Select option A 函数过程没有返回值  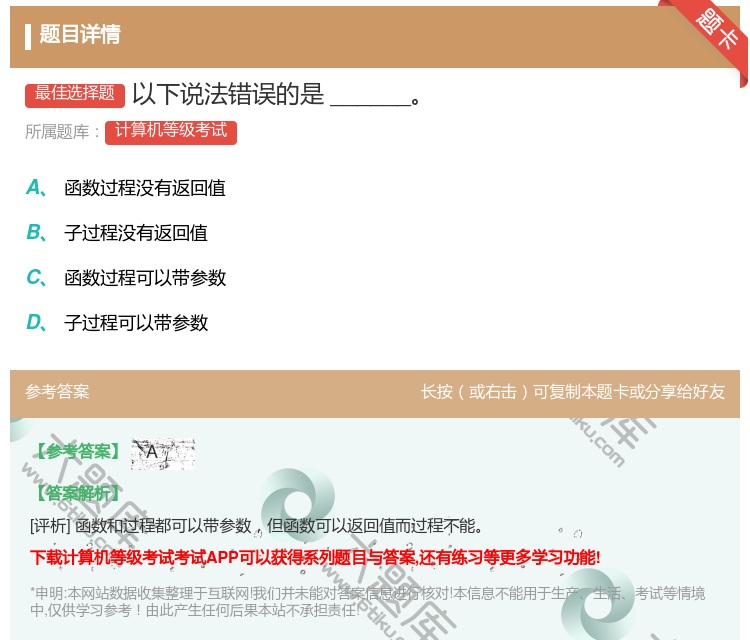pyautogui.click(x=126, y=188)
